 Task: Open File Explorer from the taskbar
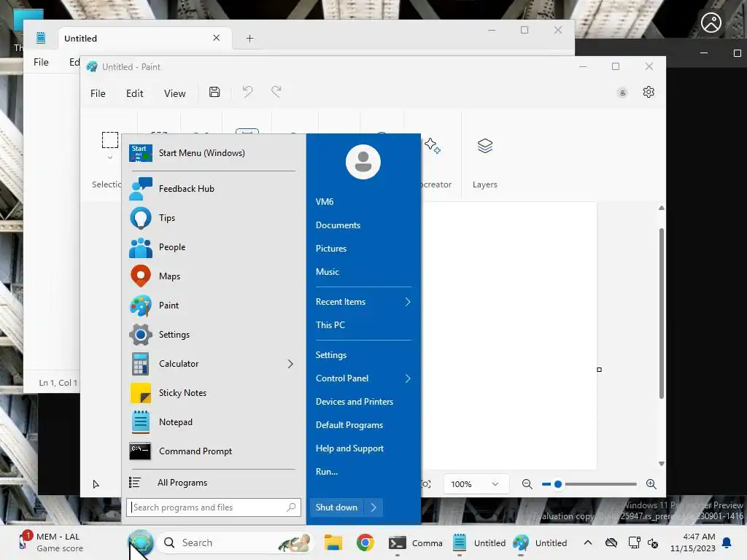333,542
